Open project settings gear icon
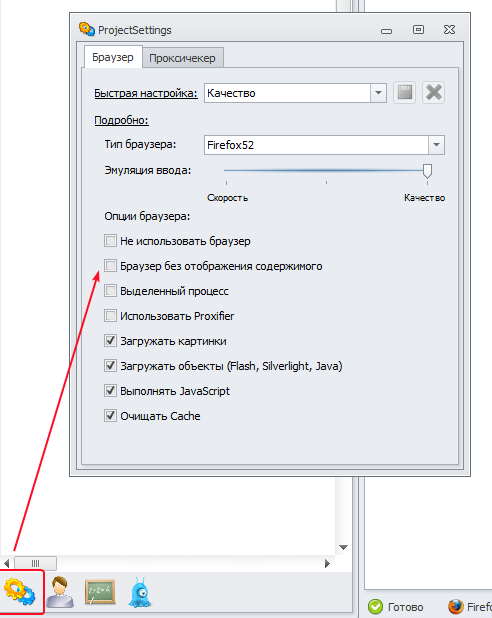This screenshot has width=492, height=618. point(20,592)
